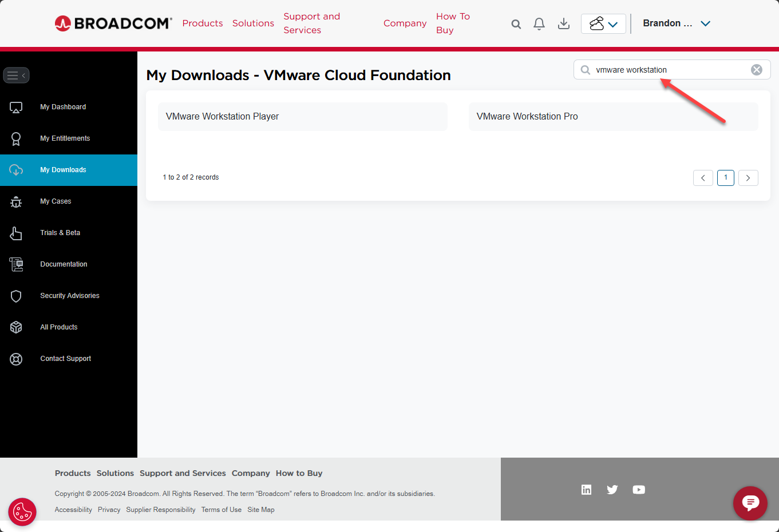
Task: Open My Dashboard in sidebar
Action: pyautogui.click(x=69, y=107)
